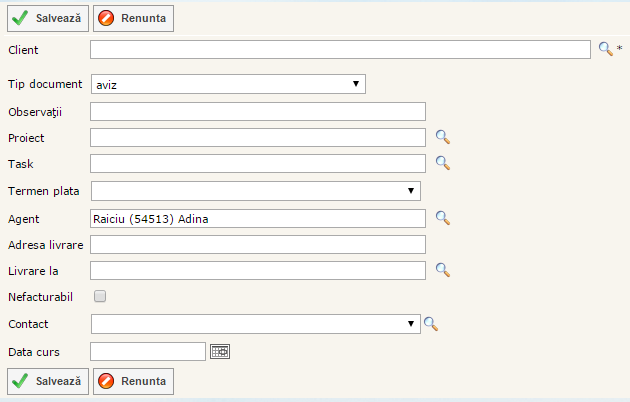Click the search magnifier next to Client field
The image size is (630, 402).
605,49
